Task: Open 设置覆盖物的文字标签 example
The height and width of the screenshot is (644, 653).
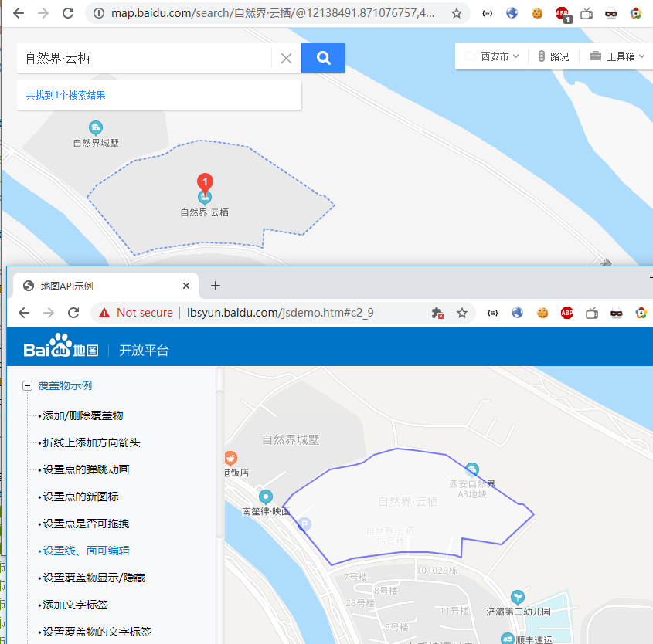Action: 97,632
